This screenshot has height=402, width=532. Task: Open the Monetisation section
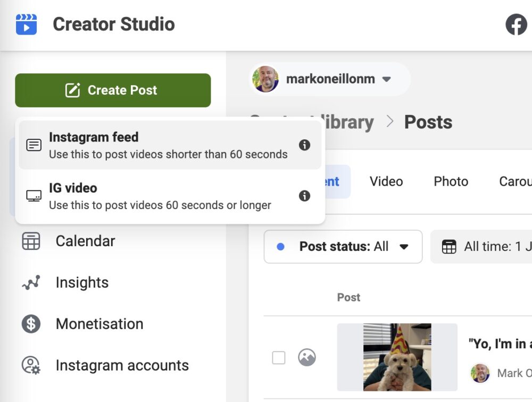click(99, 324)
